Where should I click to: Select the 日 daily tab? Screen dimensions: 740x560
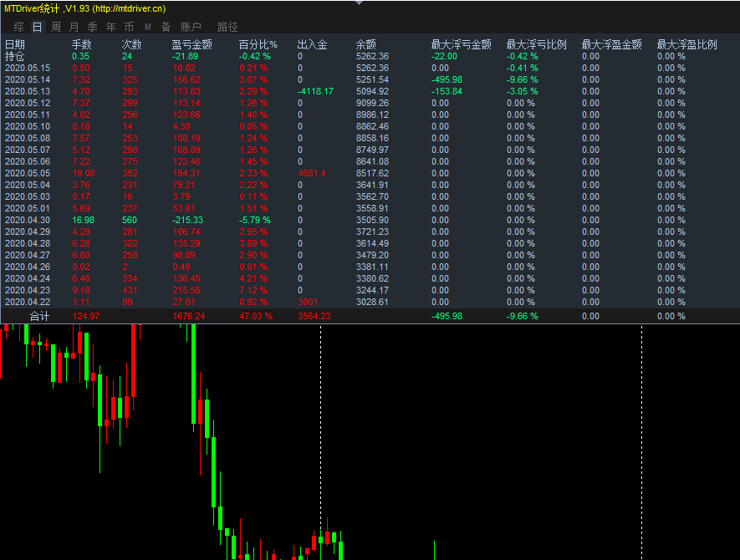pyautogui.click(x=37, y=27)
